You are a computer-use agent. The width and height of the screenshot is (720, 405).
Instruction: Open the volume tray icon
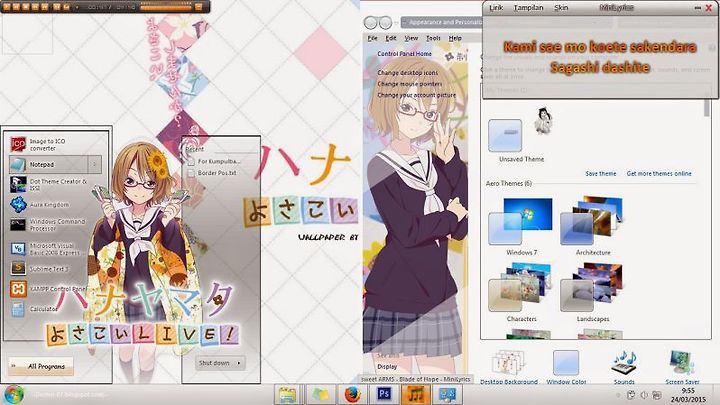tap(643, 395)
